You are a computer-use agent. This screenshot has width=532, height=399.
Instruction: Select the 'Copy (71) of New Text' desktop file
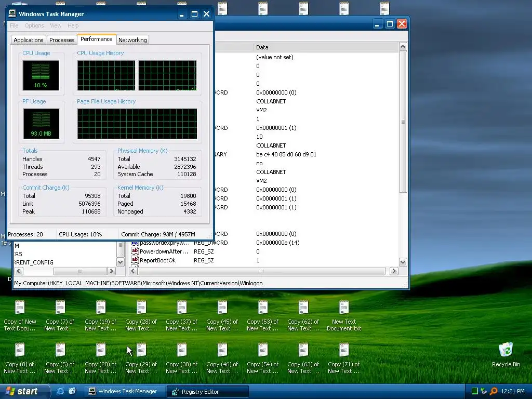344,358
